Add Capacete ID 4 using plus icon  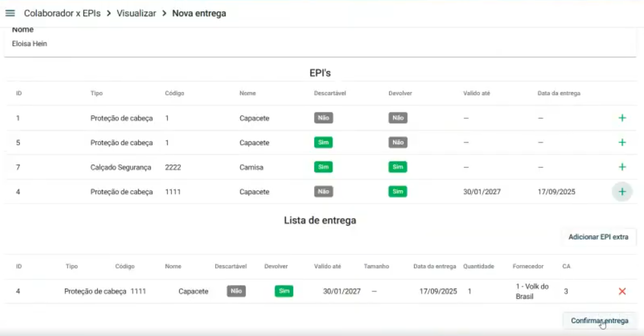(622, 192)
